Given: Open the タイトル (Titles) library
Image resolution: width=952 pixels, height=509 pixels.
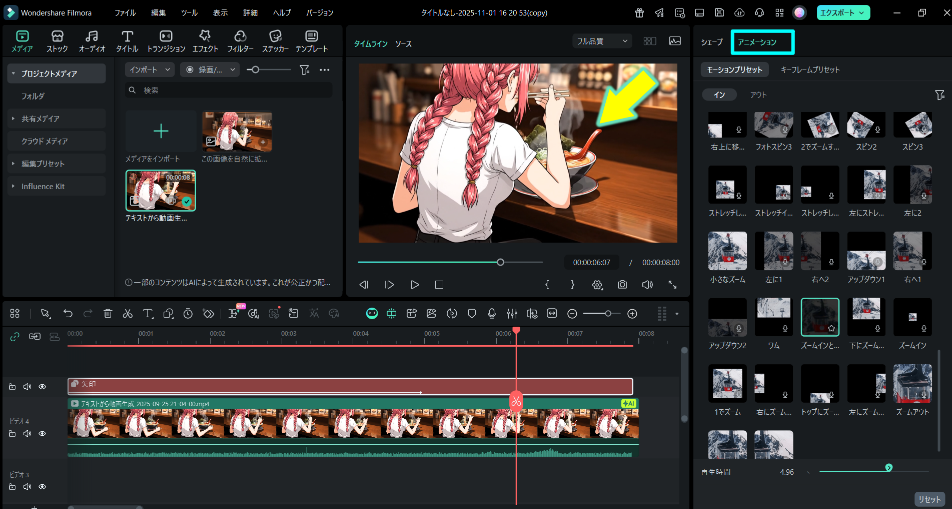Looking at the screenshot, I should coord(127,41).
